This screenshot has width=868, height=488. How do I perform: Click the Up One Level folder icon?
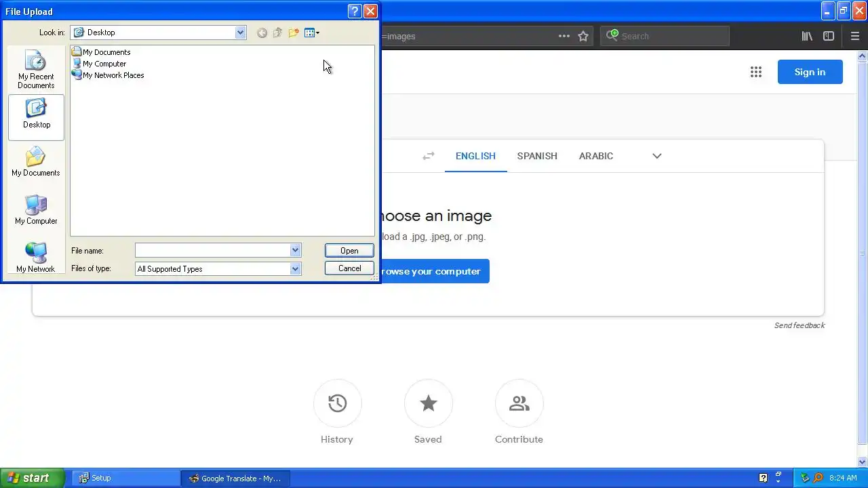[x=277, y=33]
